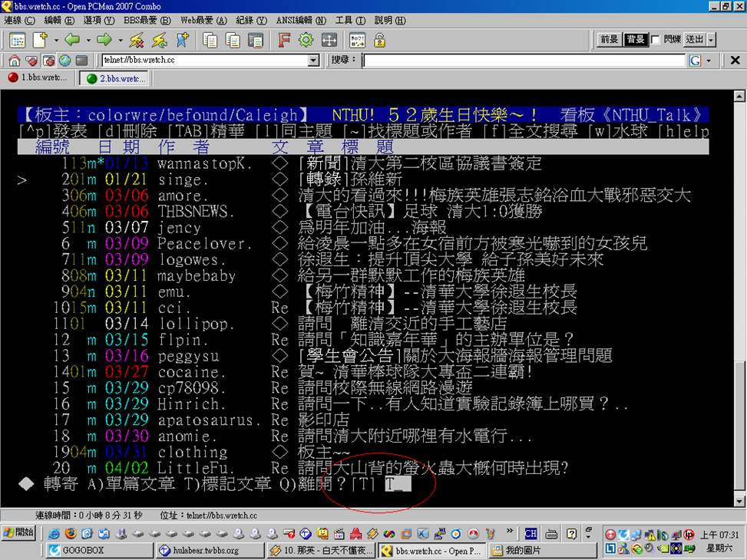
Task: Select the 背景 background color button
Action: [635, 40]
